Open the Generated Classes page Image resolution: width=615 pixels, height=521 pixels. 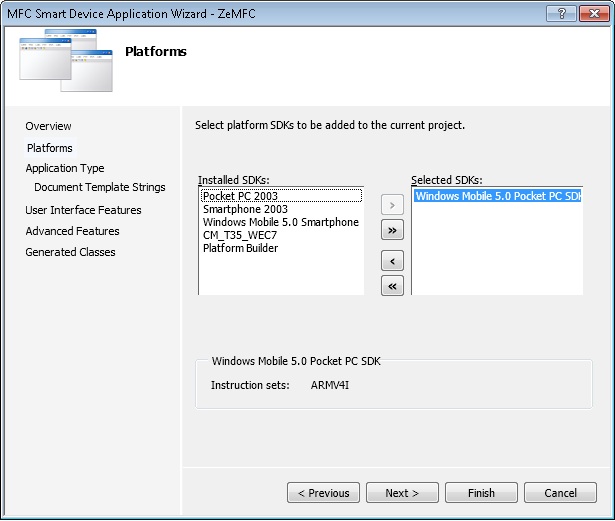coord(70,252)
